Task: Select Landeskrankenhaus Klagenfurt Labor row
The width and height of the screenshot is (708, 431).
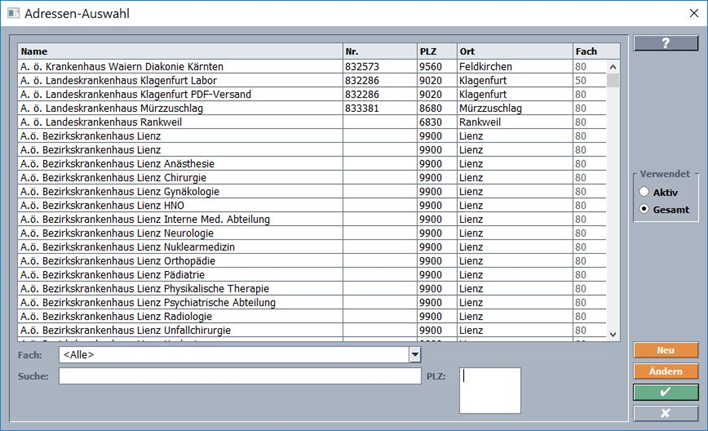Action: pyautogui.click(x=312, y=80)
